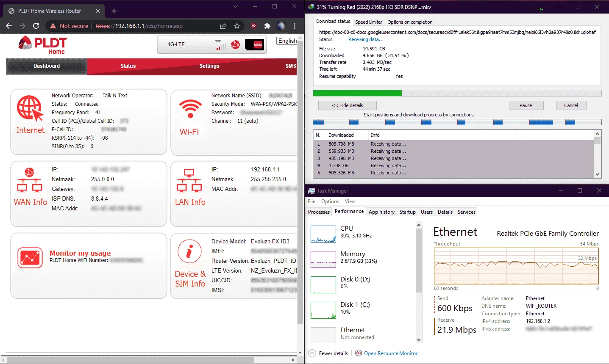The width and height of the screenshot is (609, 364).
Task: Open the Chrome three-dot menu
Action: coord(295,26)
